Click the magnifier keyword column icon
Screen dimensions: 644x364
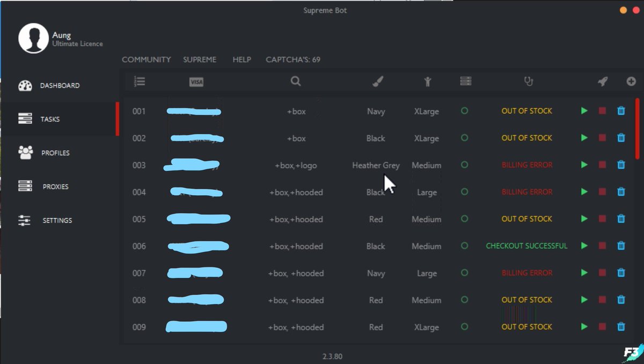click(x=296, y=81)
